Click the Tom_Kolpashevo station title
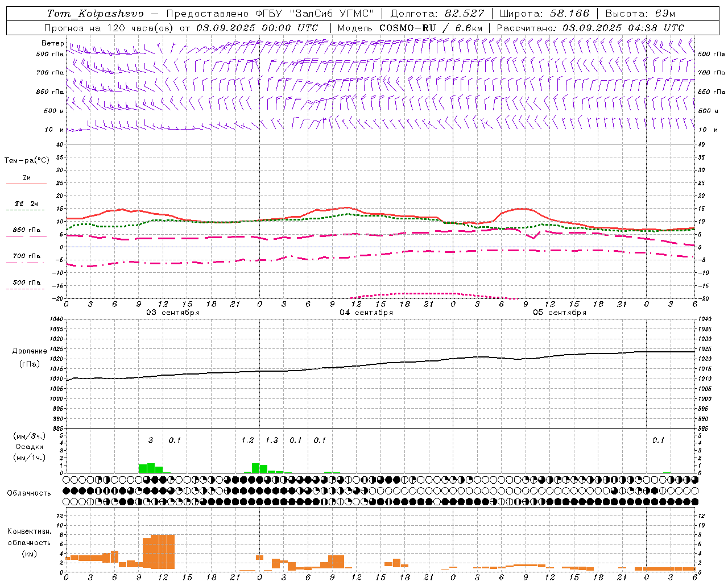This screenshot has height=582, width=728. (x=95, y=14)
